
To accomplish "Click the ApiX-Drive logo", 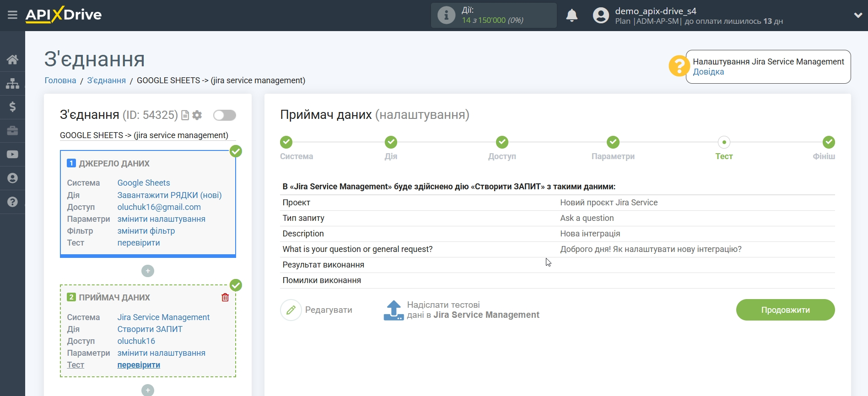I will pos(64,15).
